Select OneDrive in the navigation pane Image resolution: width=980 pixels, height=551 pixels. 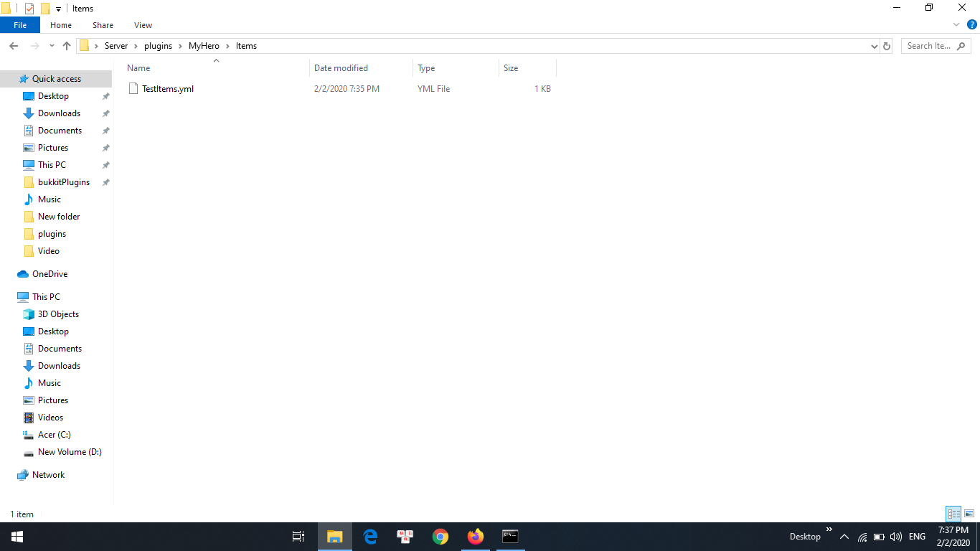pos(50,274)
